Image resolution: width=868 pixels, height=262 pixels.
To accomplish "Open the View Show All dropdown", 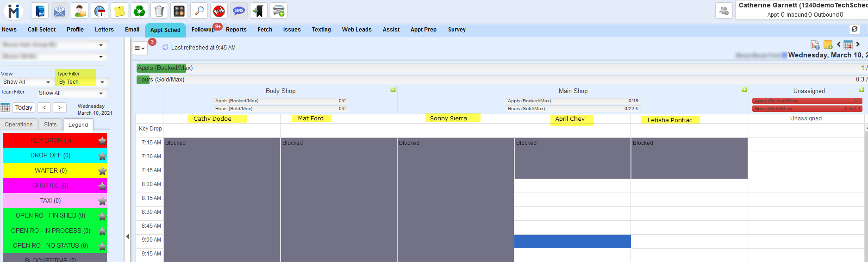I will 26,82.
